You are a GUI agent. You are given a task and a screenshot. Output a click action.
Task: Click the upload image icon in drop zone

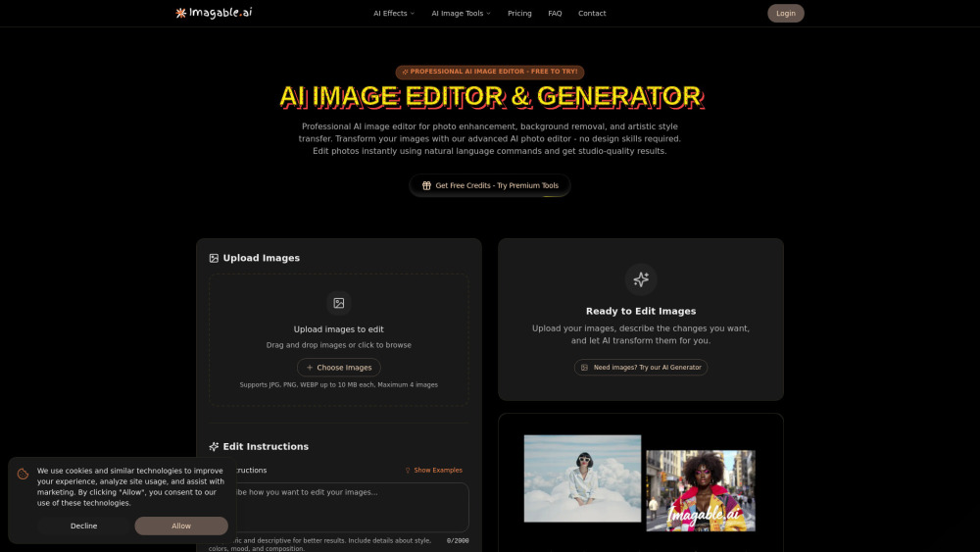coord(338,303)
